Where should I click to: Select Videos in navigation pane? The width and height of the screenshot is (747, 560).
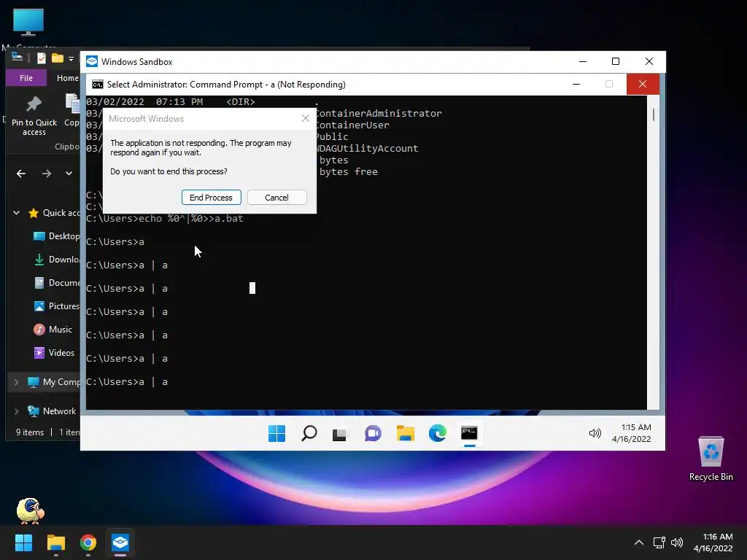[54, 353]
